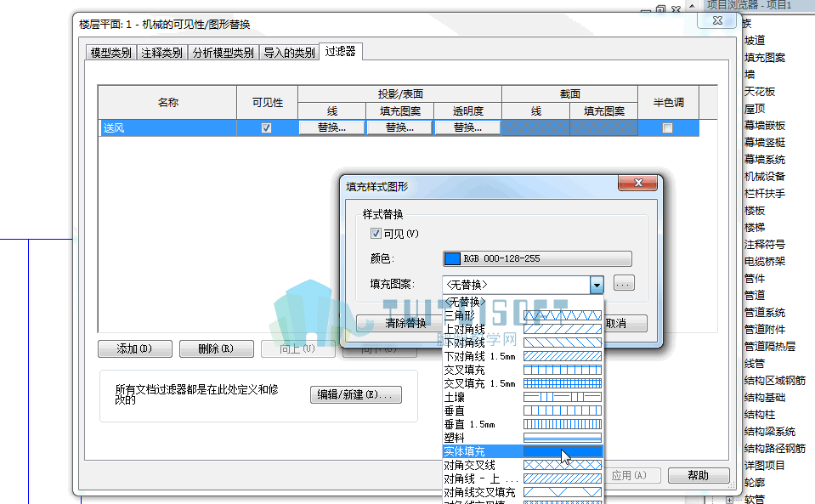Screen dimensions: 815x504
Task: Toggle visibility checkbox for 送风 filter
Action: 267,127
